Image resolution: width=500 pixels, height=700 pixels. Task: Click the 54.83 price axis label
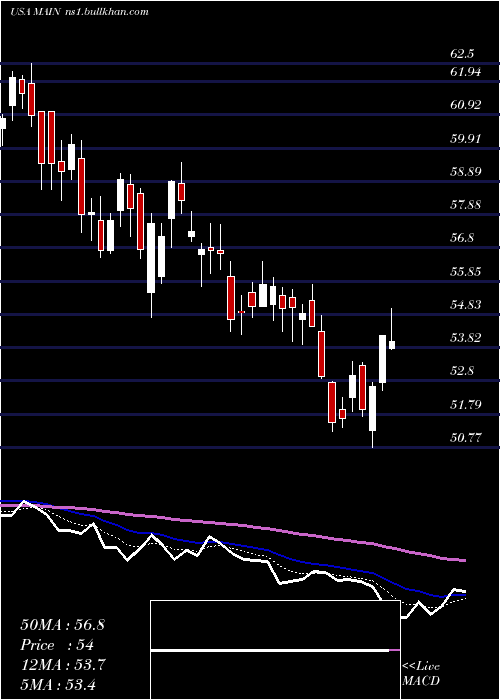click(x=466, y=304)
